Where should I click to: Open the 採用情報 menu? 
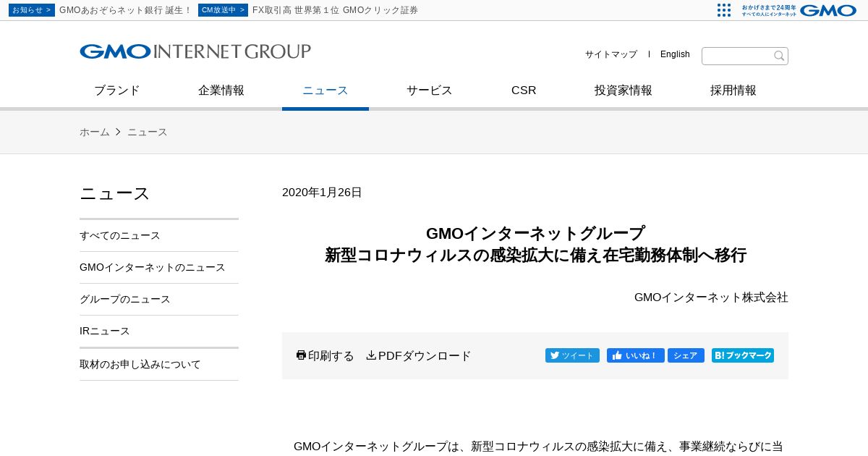733,90
